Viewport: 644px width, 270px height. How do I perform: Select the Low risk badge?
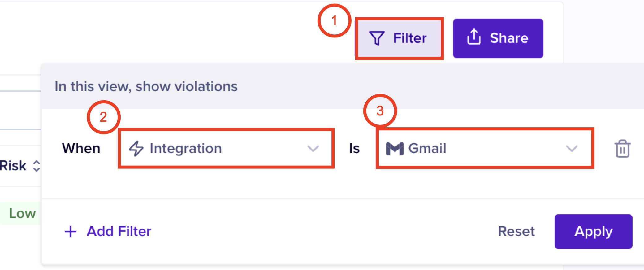pos(22,213)
